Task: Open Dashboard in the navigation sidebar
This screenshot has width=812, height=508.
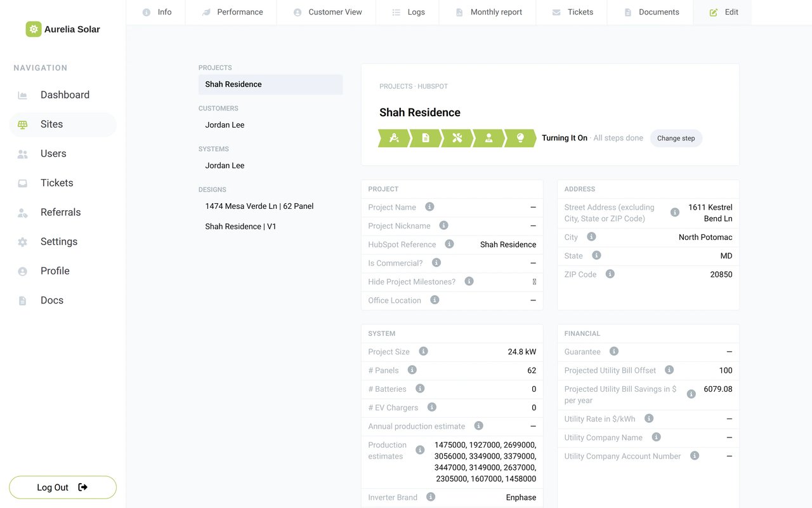Action: click(x=63, y=95)
